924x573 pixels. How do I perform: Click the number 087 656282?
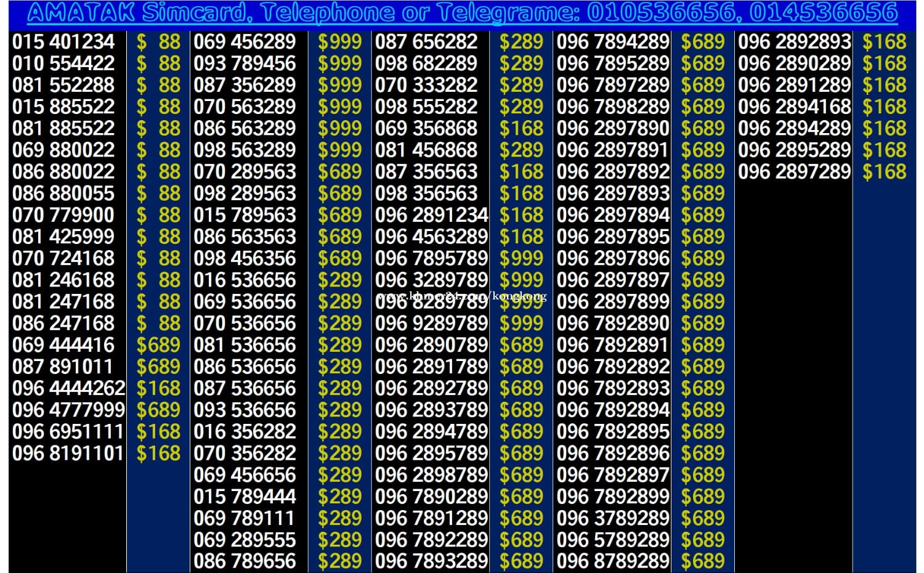click(x=426, y=42)
